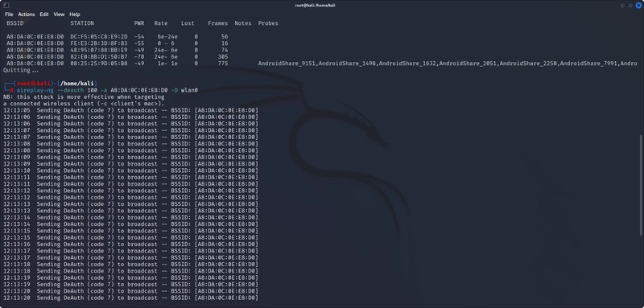Minimize the terminal window

coord(622,6)
